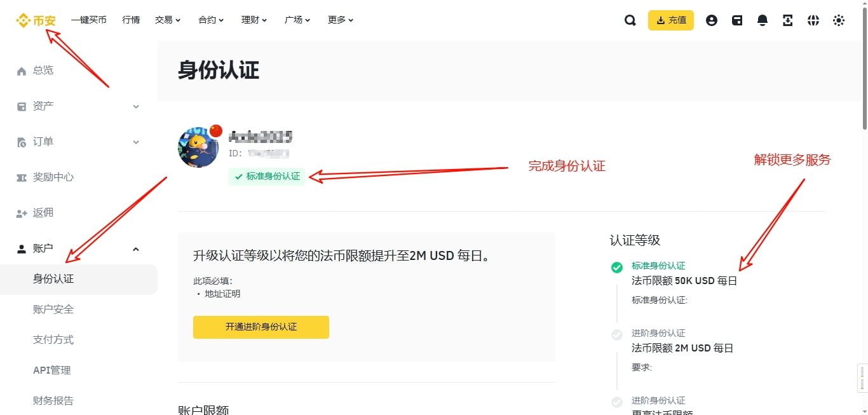Screen dimensions: 868x415
Task: Open search on the top navigation bar
Action: (630, 20)
